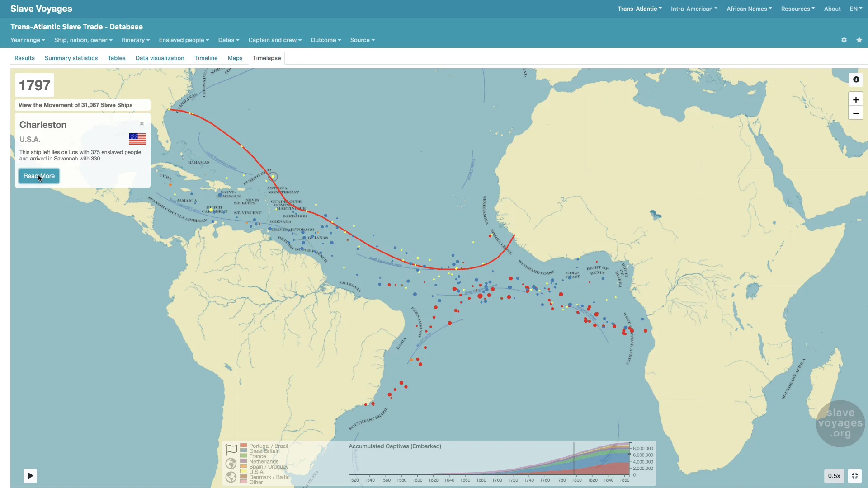Click the Read More button
This screenshot has height=488, width=868.
39,176
